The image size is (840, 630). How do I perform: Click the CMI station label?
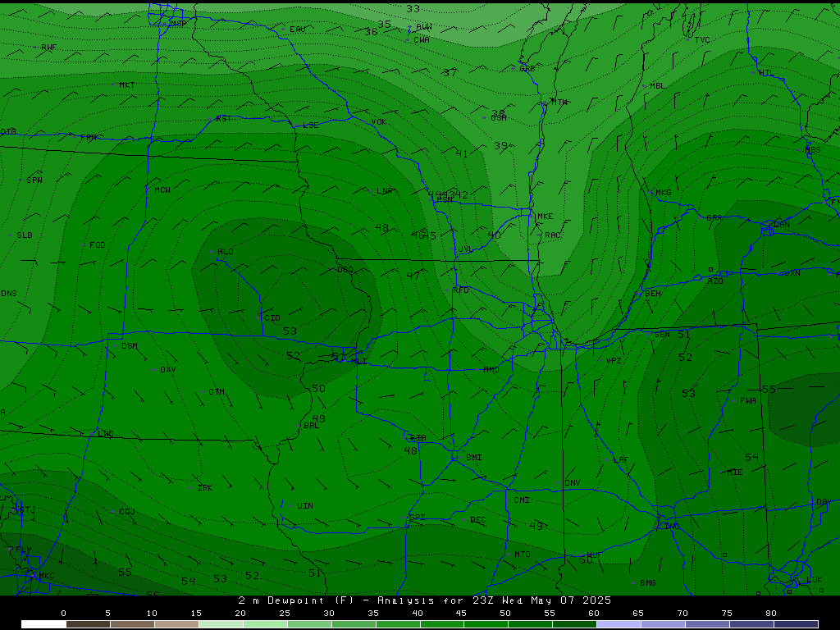click(x=522, y=500)
